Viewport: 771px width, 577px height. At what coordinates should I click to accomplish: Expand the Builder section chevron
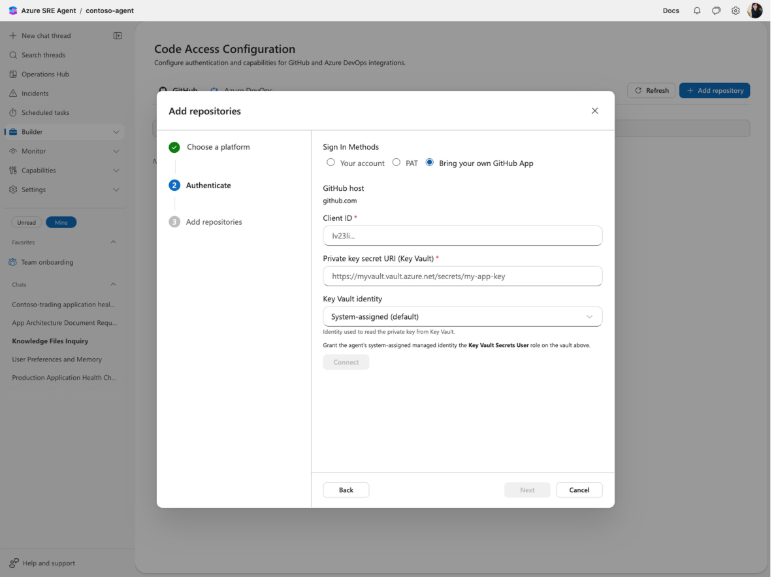click(x=116, y=132)
